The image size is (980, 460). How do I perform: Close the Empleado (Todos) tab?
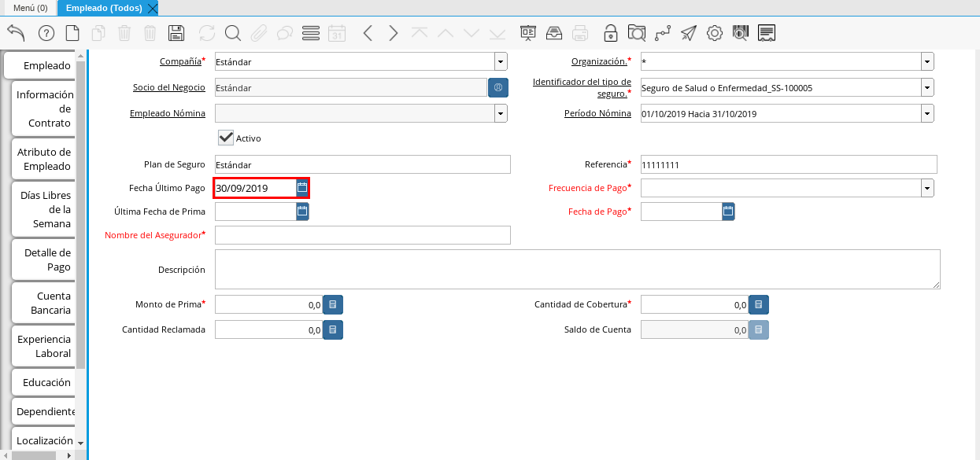click(153, 8)
